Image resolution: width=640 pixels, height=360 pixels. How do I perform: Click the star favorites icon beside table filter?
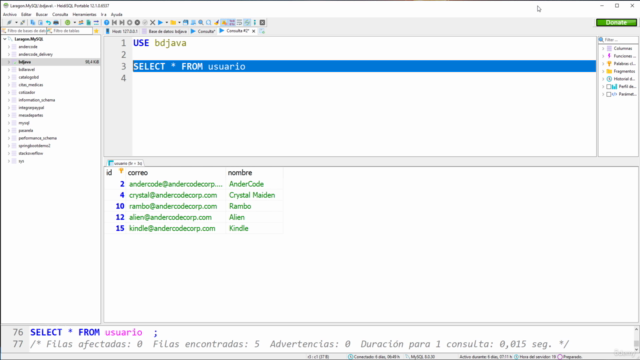pyautogui.click(x=96, y=31)
